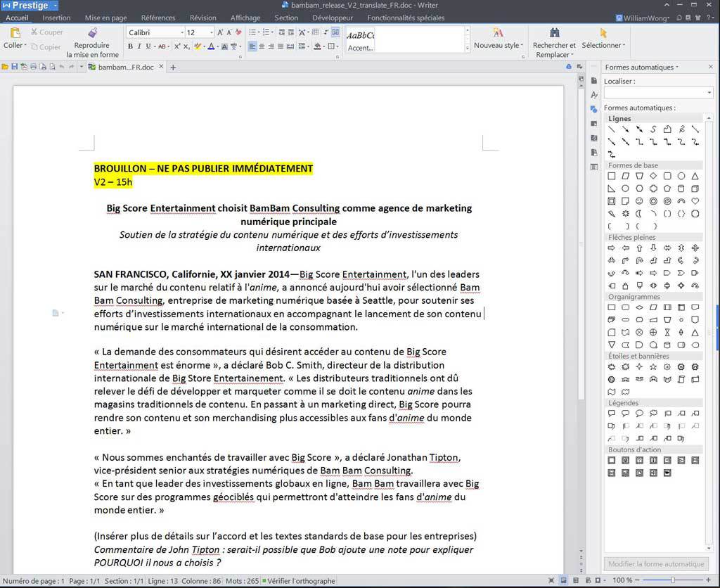Click the Nouveau style icon
This screenshot has width=720, height=588.
coord(498,33)
